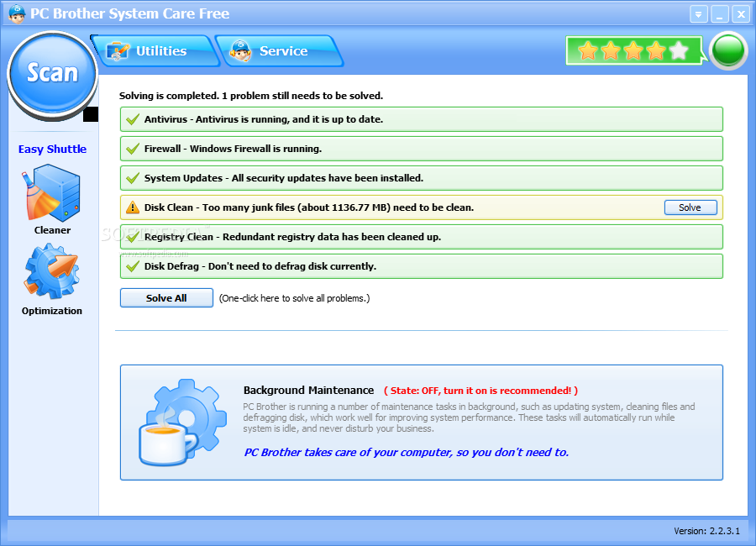Click the Antivirus green checkmark icon
This screenshot has height=546, width=756.
[132, 119]
